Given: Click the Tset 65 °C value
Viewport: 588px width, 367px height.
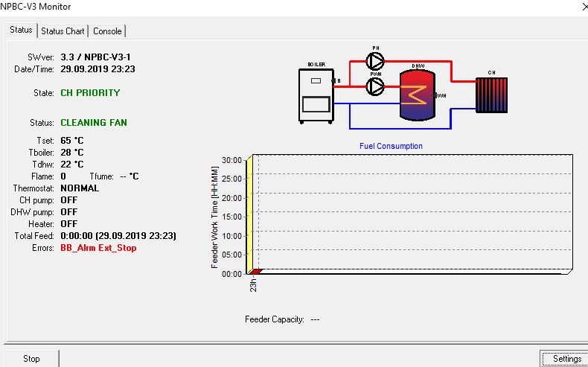Looking at the screenshot, I should [72, 141].
